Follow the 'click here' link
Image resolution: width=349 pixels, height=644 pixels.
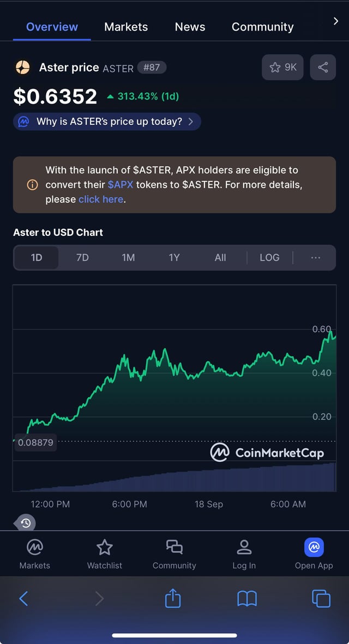101,199
